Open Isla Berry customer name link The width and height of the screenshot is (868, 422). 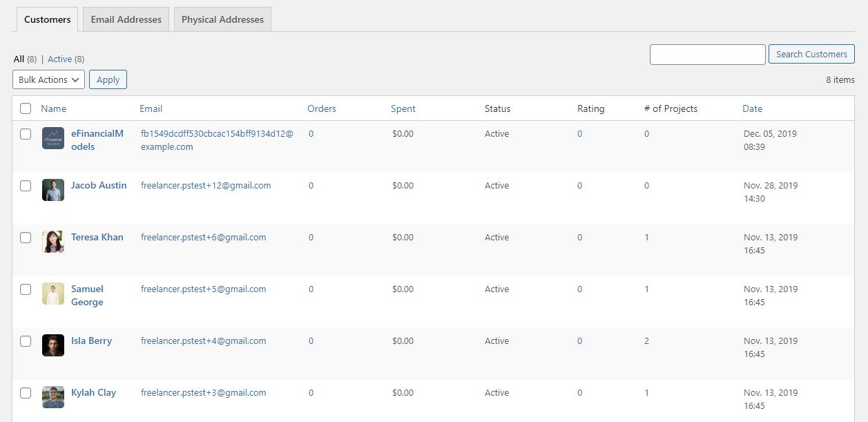click(91, 341)
